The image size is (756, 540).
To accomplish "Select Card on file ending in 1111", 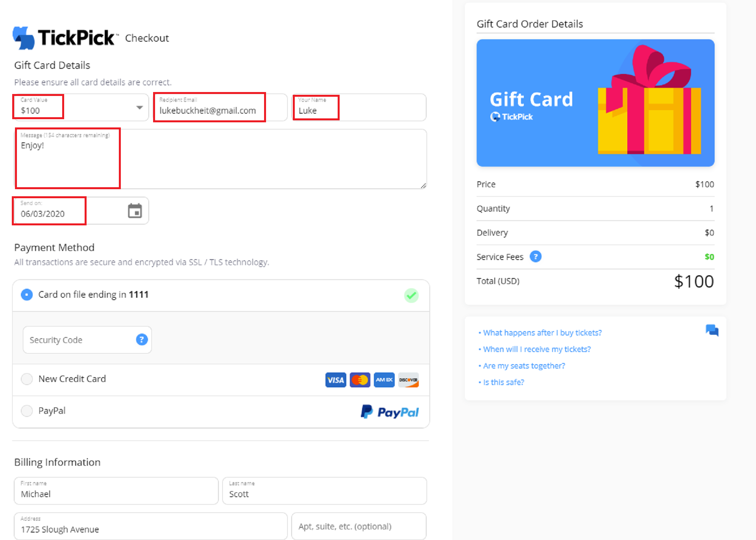I will pos(27,295).
